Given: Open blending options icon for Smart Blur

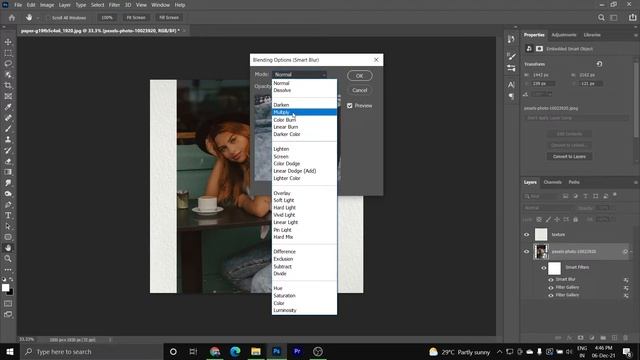Looking at the screenshot, I should 626,280.
